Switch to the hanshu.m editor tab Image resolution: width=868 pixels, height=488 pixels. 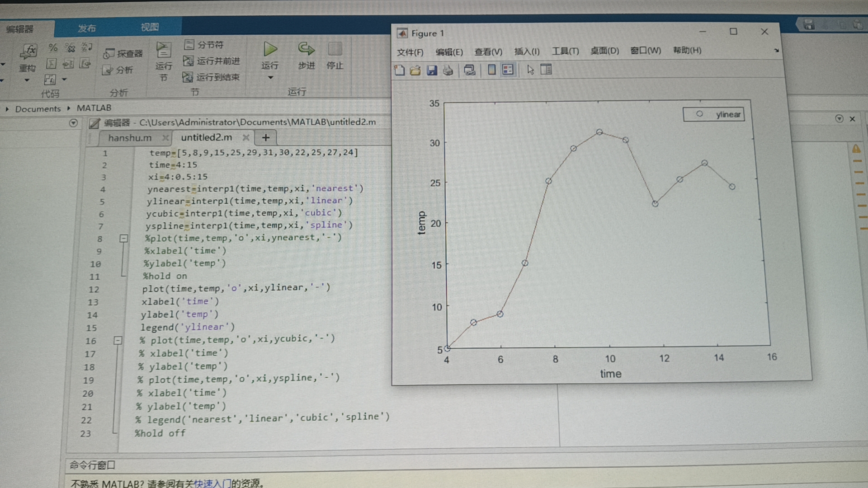coord(130,138)
